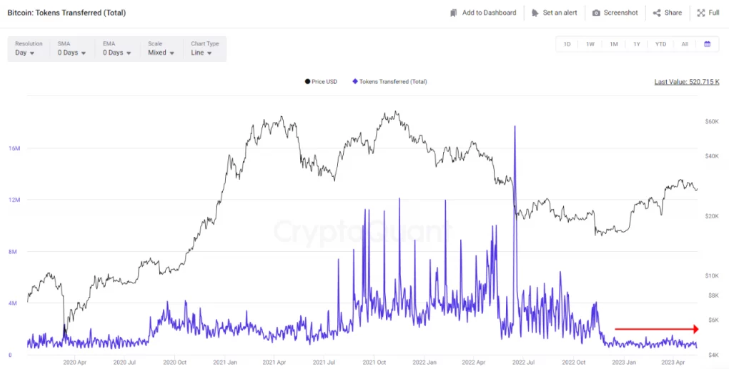
Task: Click the Full button label
Action: [714, 13]
